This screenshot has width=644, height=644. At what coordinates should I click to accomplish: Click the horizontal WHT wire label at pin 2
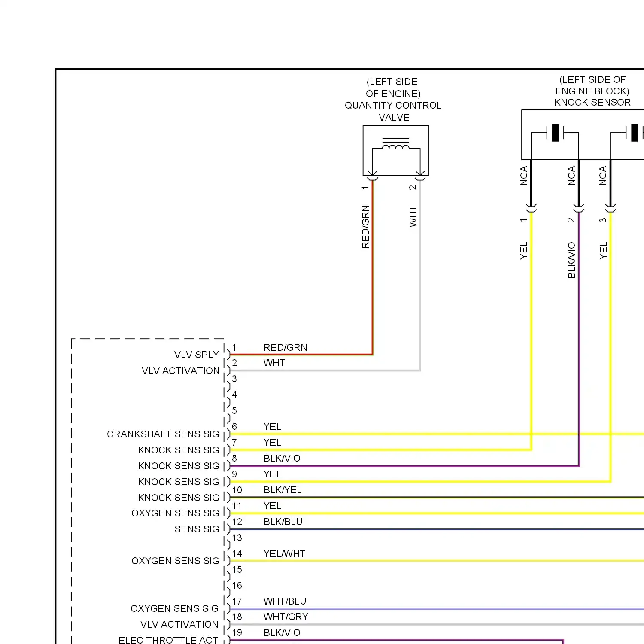tap(274, 363)
